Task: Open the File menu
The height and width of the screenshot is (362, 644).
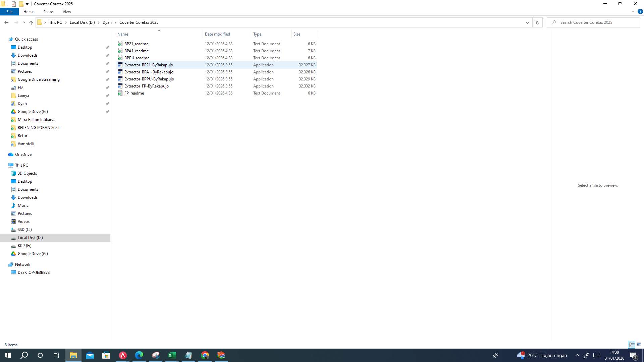Action: coord(9,11)
